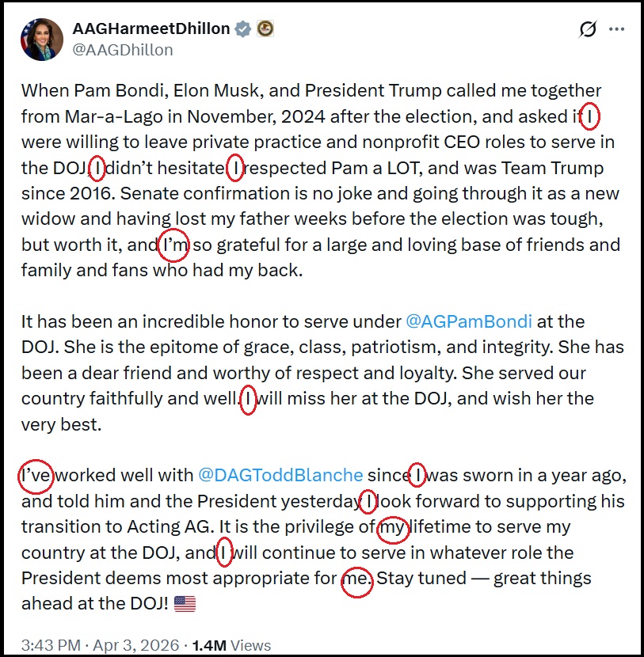
Task: Open the @DAGToddBlanche mention
Action: (x=280, y=476)
